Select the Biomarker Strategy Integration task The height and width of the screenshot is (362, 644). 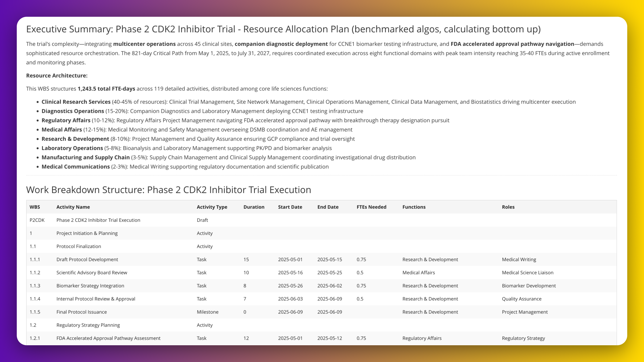pos(90,286)
